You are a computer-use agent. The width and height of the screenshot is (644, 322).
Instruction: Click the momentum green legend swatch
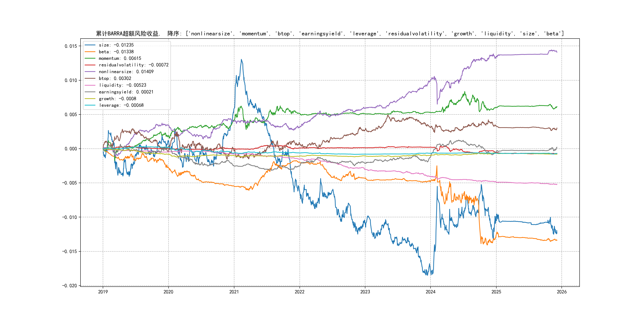point(90,58)
